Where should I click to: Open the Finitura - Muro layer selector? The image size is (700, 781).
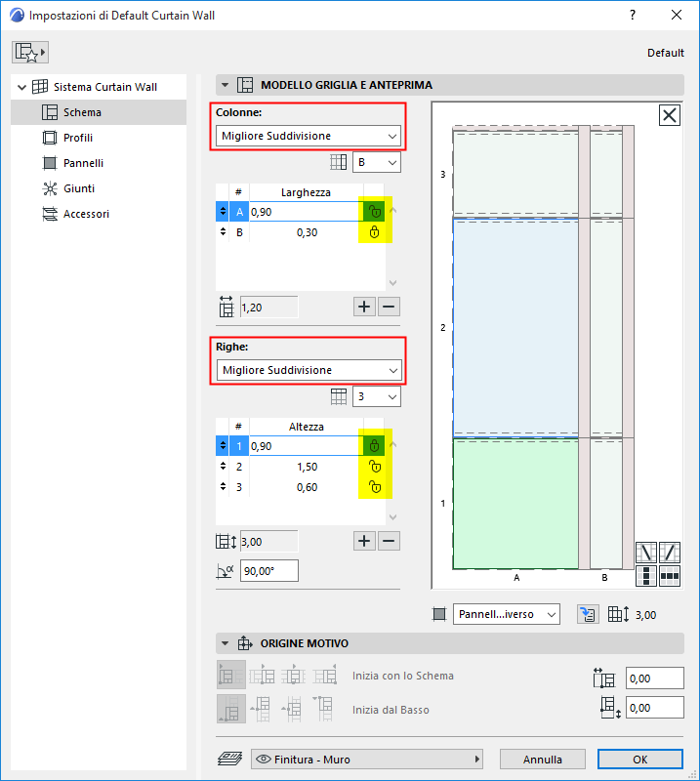coord(367,760)
